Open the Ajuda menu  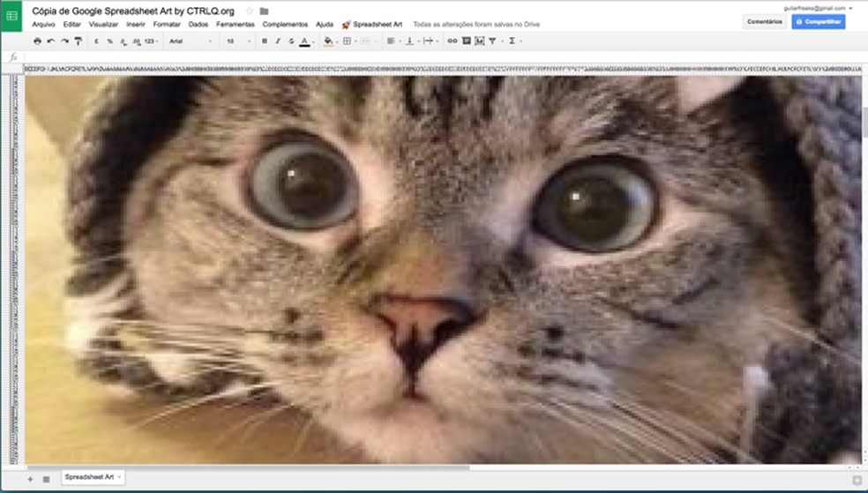click(325, 25)
